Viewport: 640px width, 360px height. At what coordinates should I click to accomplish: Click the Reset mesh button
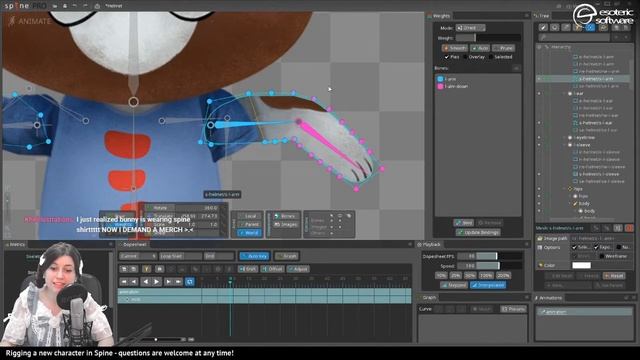pyautogui.click(x=614, y=276)
